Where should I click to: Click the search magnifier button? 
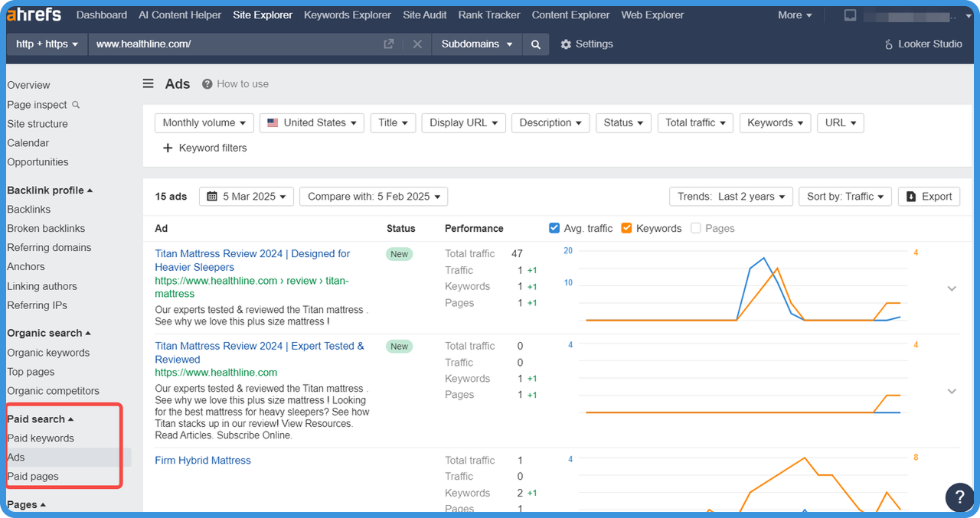click(536, 44)
